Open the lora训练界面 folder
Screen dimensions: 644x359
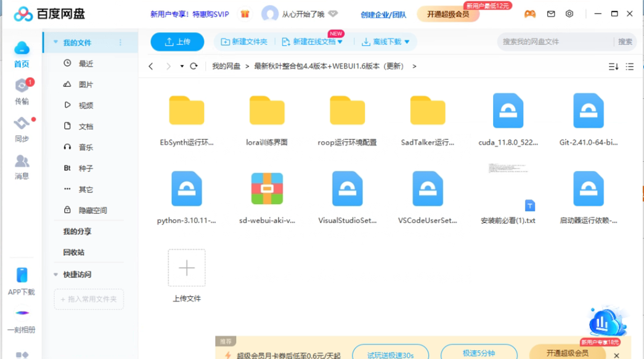[x=267, y=111]
